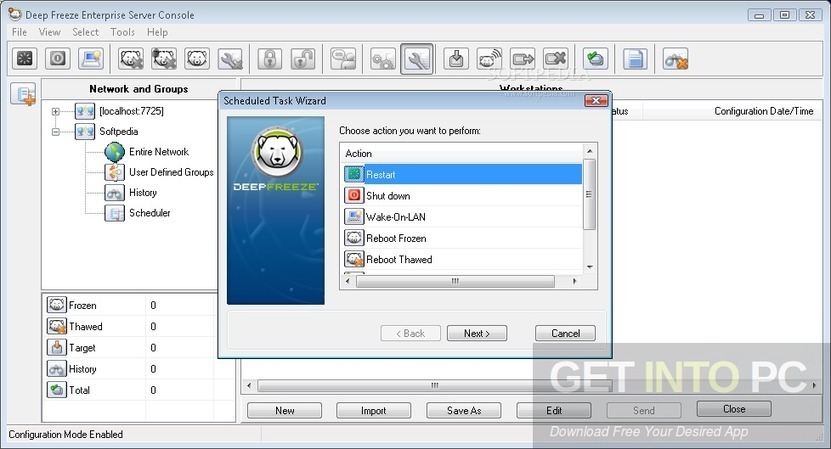Click the Action column header

click(462, 153)
